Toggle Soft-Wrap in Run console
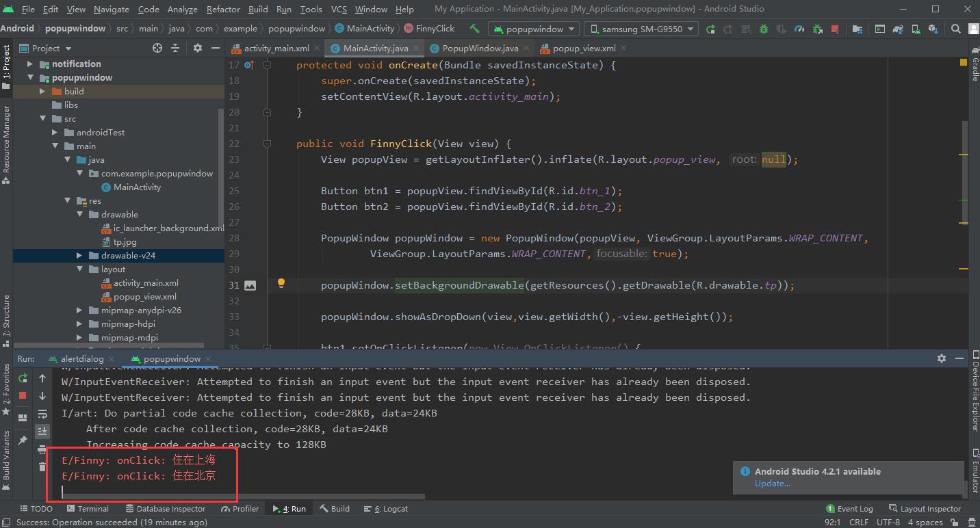 42,414
